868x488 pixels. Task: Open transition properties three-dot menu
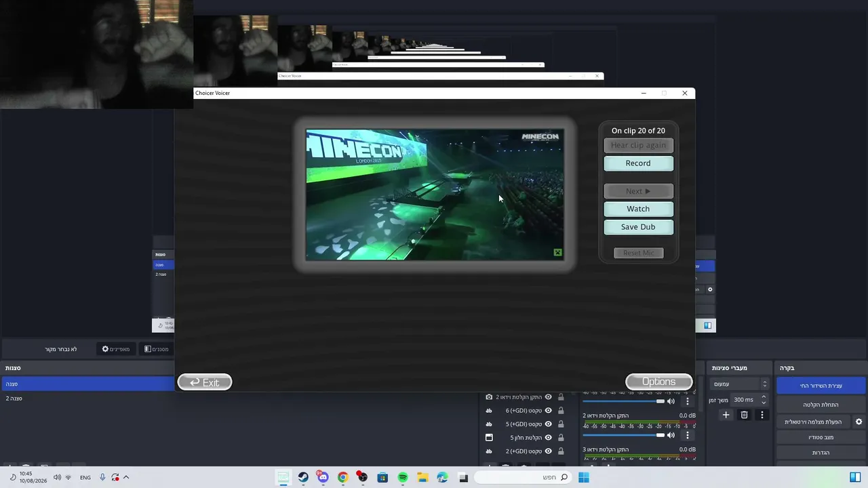pos(762,415)
